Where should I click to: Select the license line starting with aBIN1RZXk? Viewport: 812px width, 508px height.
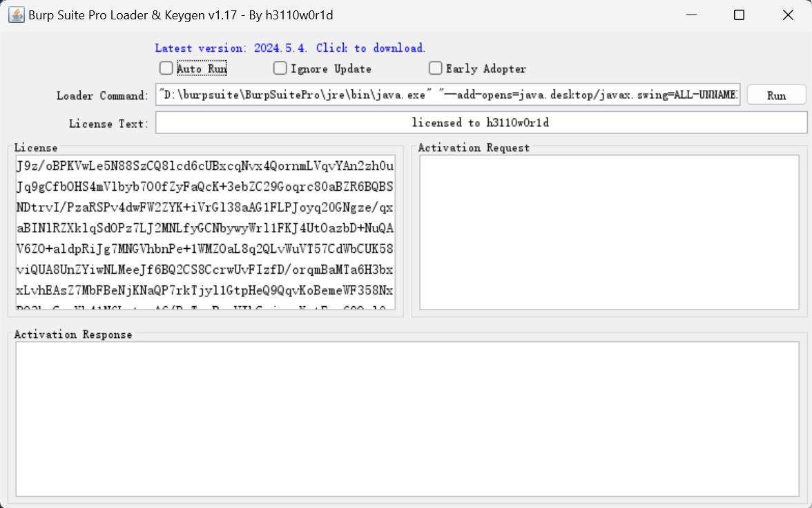(205, 228)
